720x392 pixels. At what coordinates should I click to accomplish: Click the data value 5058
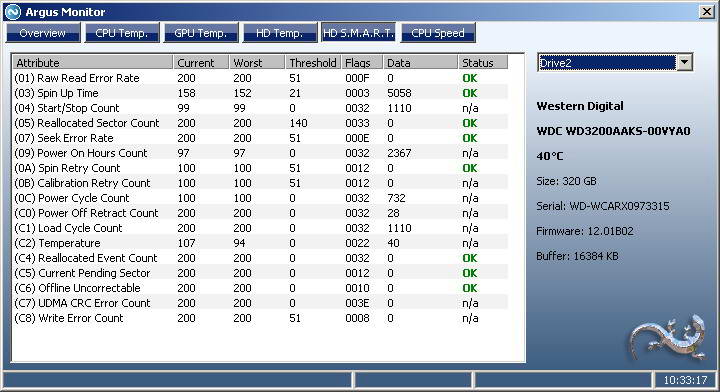click(x=399, y=93)
